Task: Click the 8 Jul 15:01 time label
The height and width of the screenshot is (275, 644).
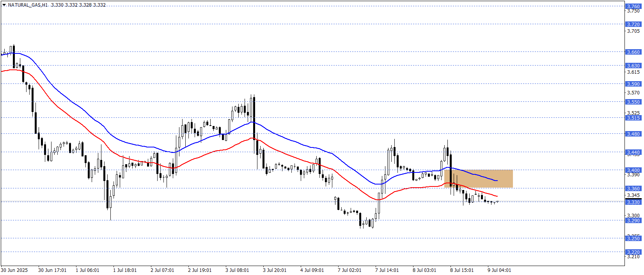Action: [x=462, y=270]
